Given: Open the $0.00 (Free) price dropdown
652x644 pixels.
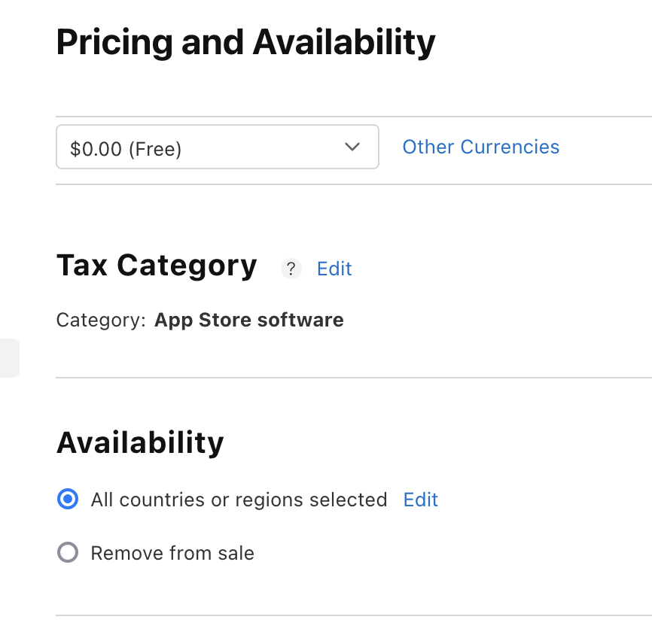Looking at the screenshot, I should click(x=217, y=147).
